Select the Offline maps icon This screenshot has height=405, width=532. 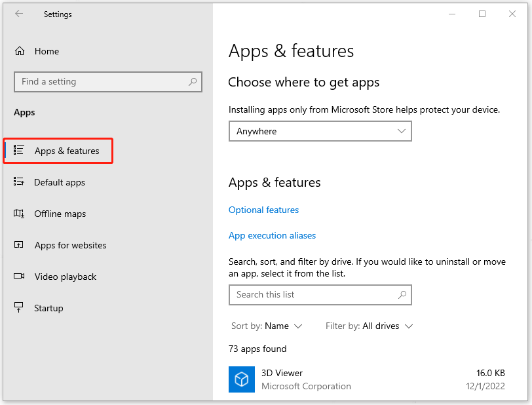pos(20,214)
